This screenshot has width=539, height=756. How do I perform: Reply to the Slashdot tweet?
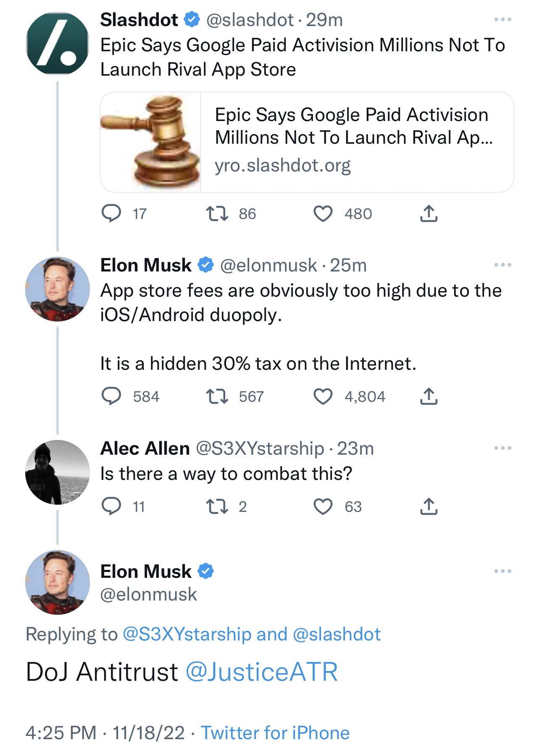[x=111, y=213]
